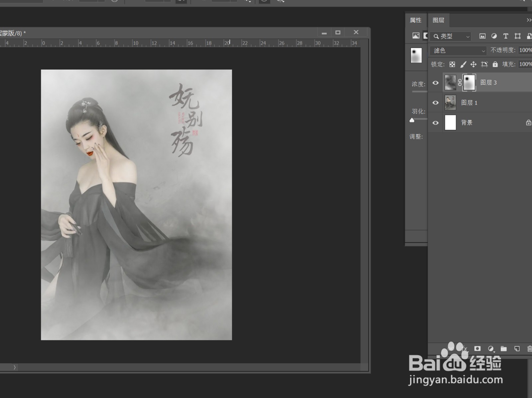Toggle the shape layer filter icon
The height and width of the screenshot is (398, 532).
click(x=518, y=36)
